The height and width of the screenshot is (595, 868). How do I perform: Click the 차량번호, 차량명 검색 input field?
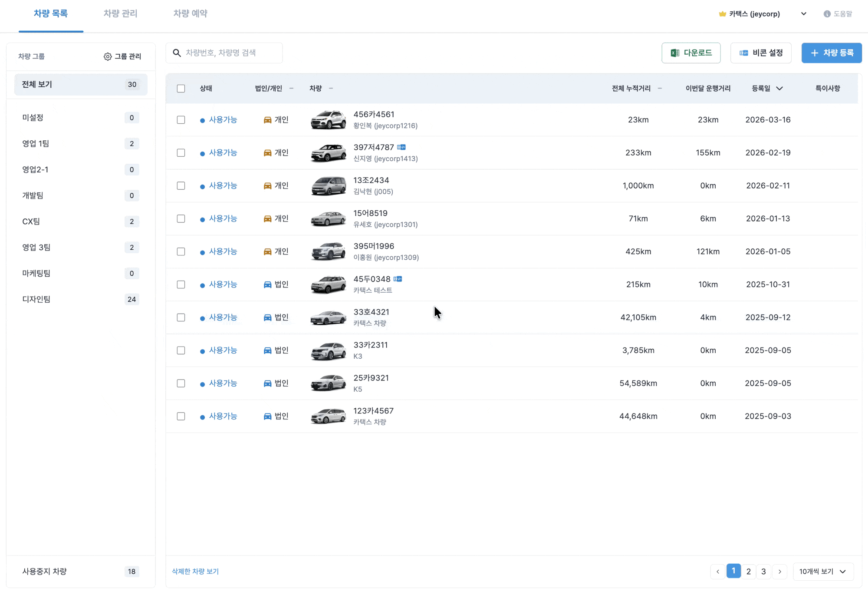(x=230, y=53)
